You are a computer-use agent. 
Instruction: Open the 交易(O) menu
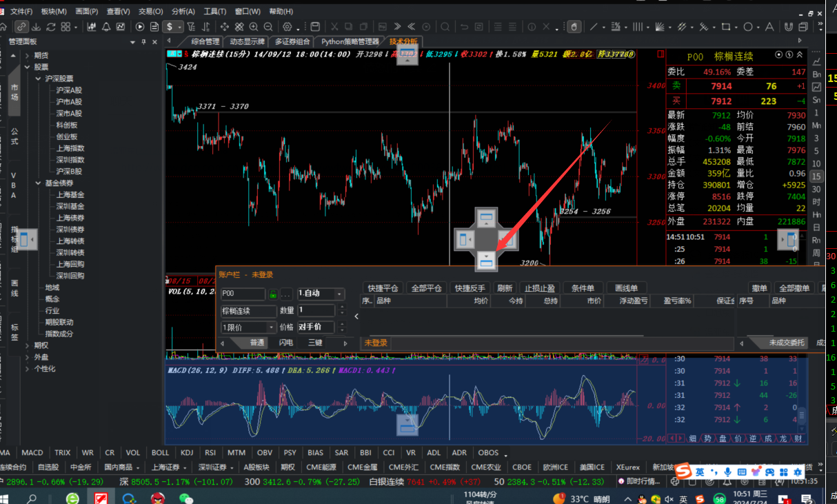[151, 12]
